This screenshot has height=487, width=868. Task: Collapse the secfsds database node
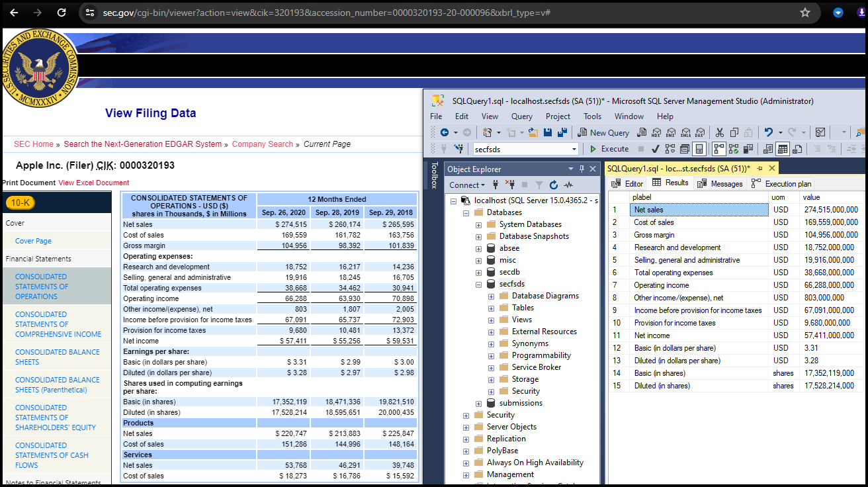tap(478, 284)
